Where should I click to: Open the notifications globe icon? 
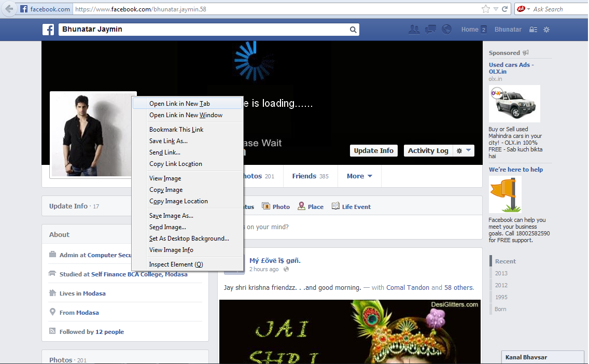point(446,30)
